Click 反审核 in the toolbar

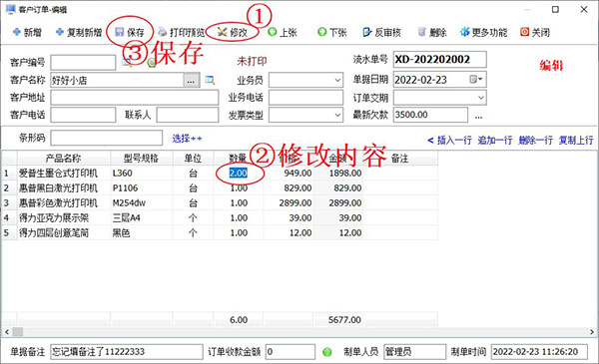point(381,33)
